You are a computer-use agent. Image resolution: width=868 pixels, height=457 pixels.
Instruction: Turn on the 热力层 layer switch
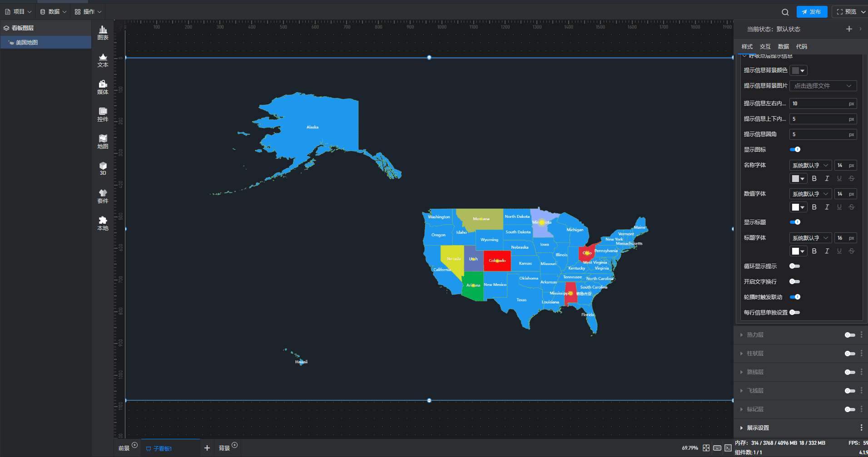(849, 335)
